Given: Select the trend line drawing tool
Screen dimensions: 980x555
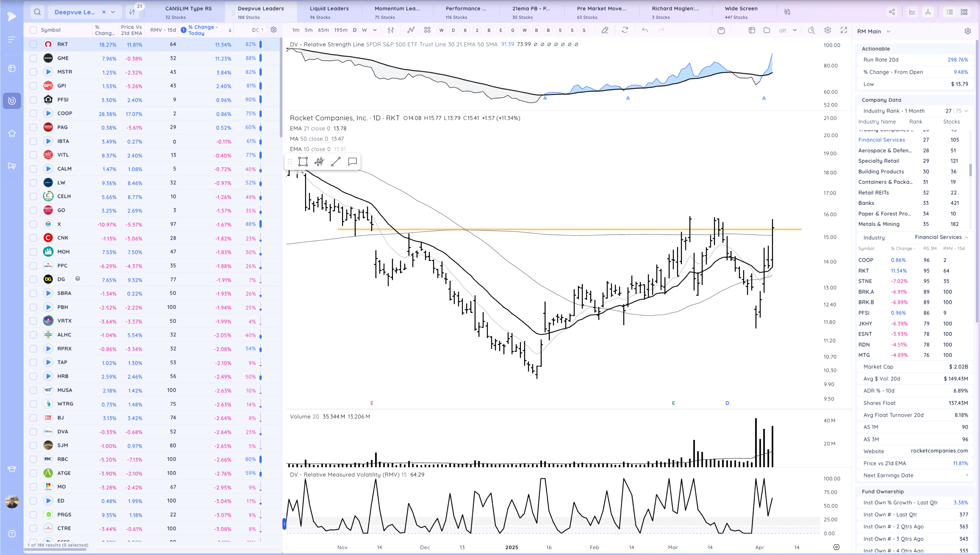Looking at the screenshot, I should tap(336, 162).
